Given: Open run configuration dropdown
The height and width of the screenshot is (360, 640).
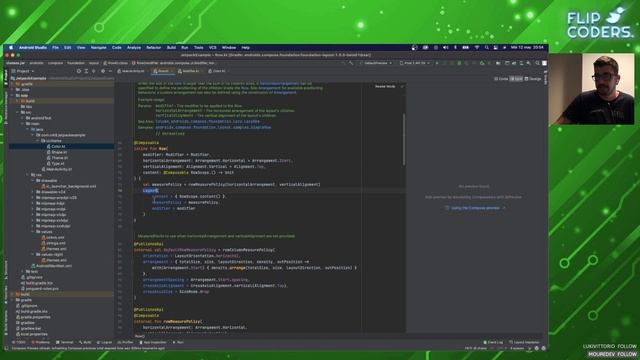Looking at the screenshot, I should (377, 63).
